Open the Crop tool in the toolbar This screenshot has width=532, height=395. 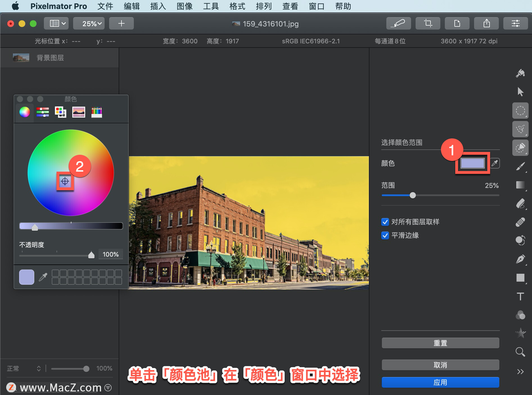click(x=428, y=23)
